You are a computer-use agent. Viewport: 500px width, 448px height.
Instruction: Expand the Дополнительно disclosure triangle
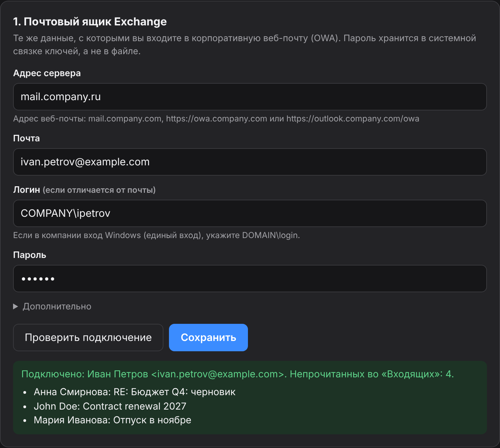pos(15,306)
